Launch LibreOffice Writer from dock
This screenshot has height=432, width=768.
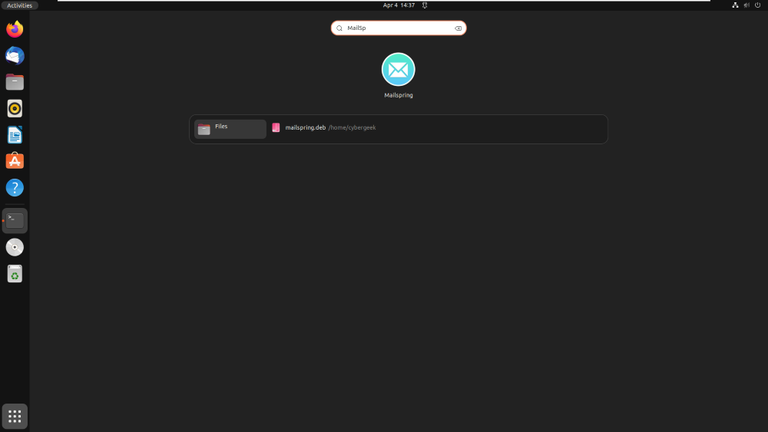[x=15, y=135]
